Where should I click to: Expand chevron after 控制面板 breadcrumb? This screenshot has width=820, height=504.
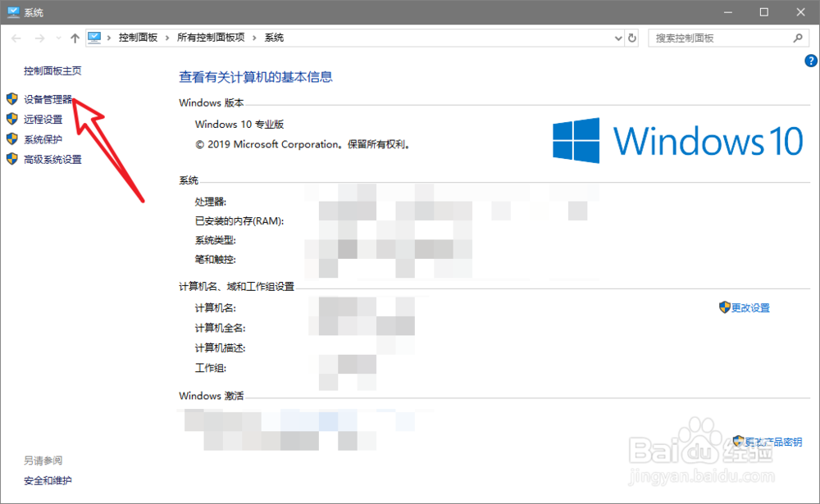click(167, 38)
